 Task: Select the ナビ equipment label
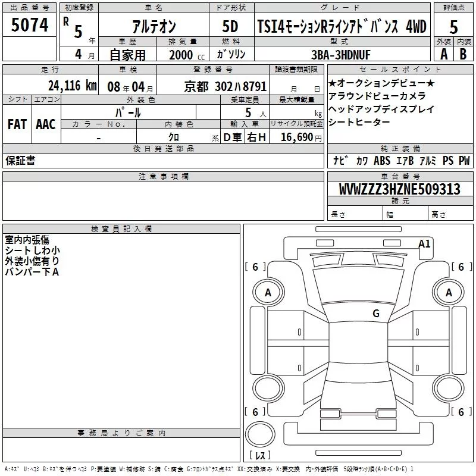click(340, 160)
